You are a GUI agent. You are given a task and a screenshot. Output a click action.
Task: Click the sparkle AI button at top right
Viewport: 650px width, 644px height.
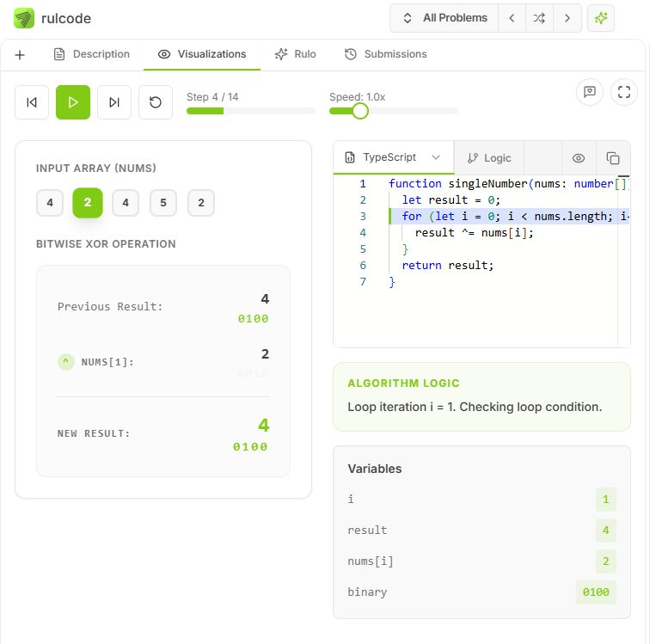[x=601, y=18]
